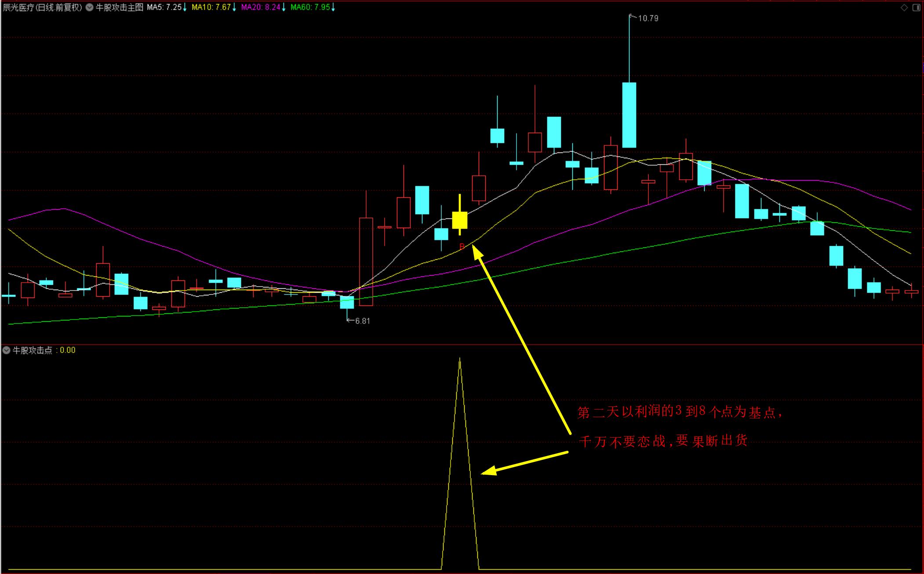Toggle the side panel icon at top right
The height and width of the screenshot is (574, 924).
tap(917, 7)
